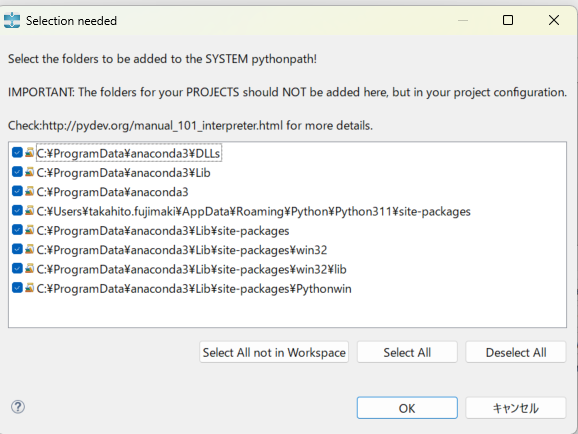Click the PyDev dialog icon in title bar
Image resolution: width=578 pixels, height=434 pixels.
click(12, 20)
